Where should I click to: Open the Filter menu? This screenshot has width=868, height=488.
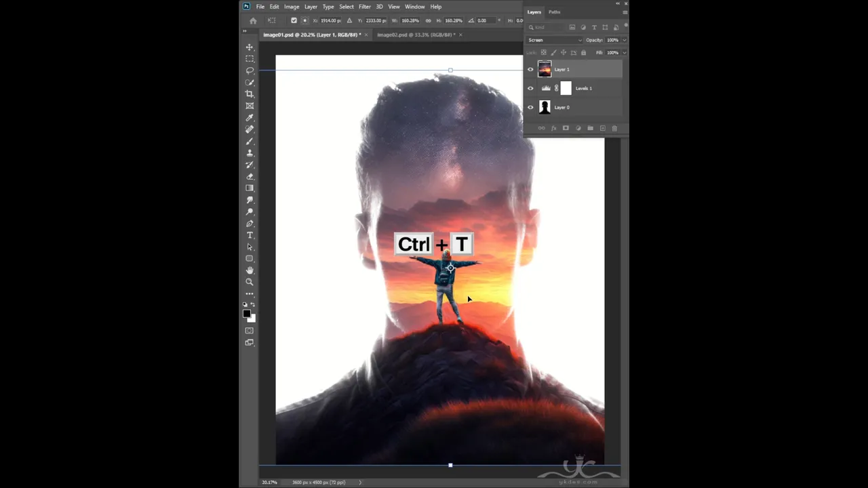pyautogui.click(x=364, y=7)
